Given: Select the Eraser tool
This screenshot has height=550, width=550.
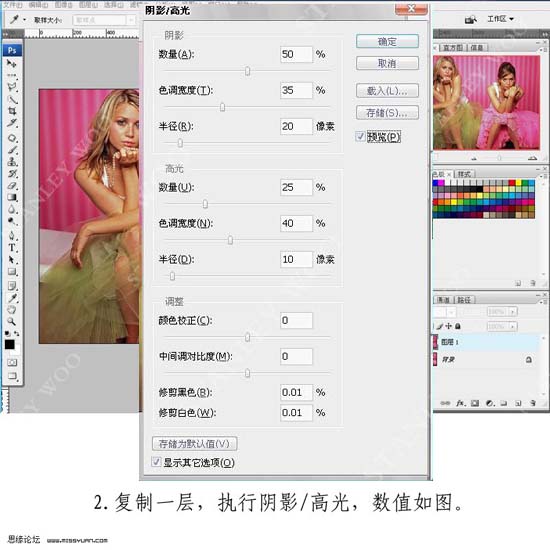Looking at the screenshot, I should pos(12,186).
